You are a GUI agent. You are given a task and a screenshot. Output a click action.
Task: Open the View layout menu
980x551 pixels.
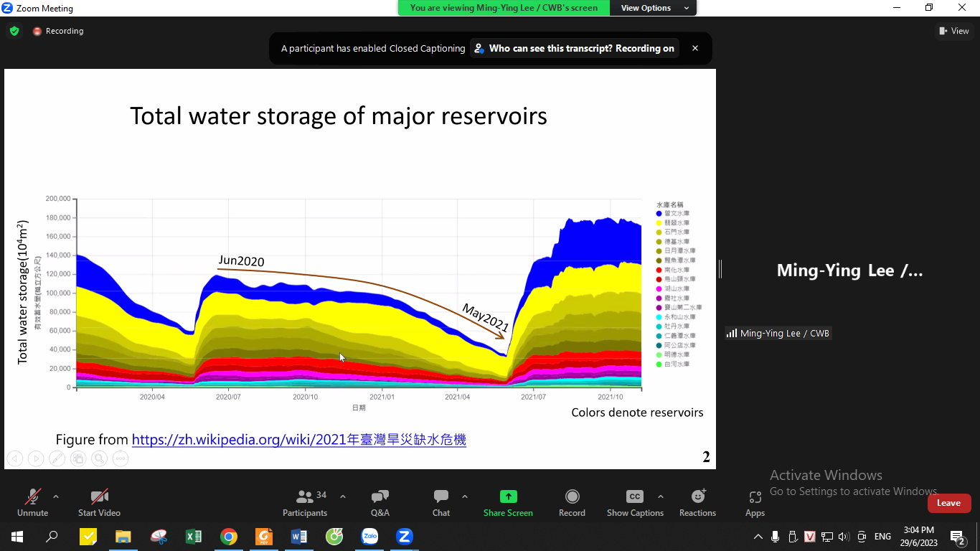coord(953,31)
